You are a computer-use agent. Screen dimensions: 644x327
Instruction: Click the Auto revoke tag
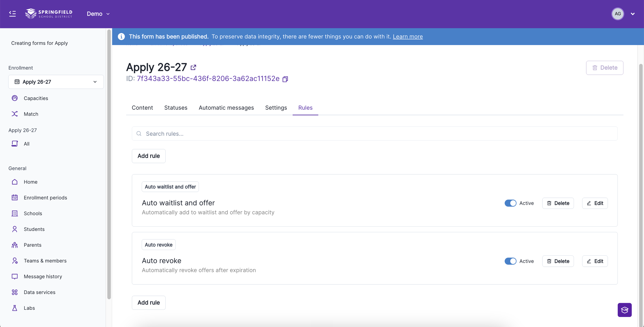point(158,245)
